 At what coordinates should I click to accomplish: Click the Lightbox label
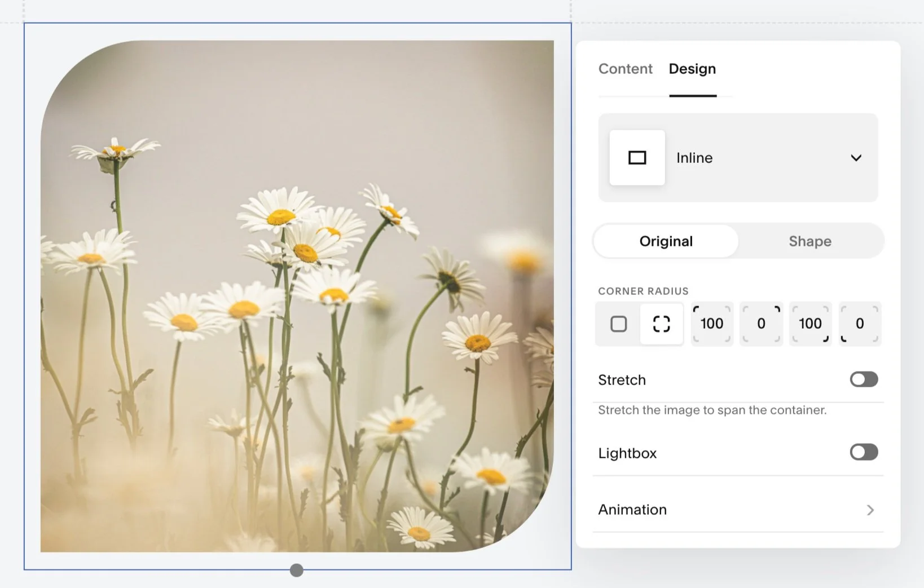[627, 453]
